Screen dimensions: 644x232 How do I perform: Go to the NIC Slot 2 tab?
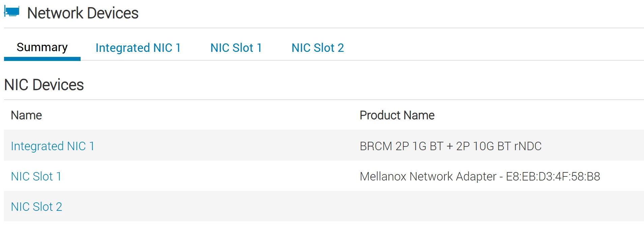pyautogui.click(x=318, y=48)
